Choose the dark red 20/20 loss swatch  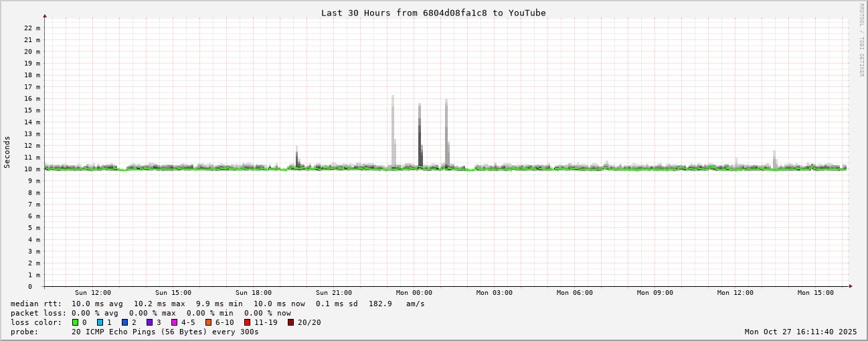290,322
